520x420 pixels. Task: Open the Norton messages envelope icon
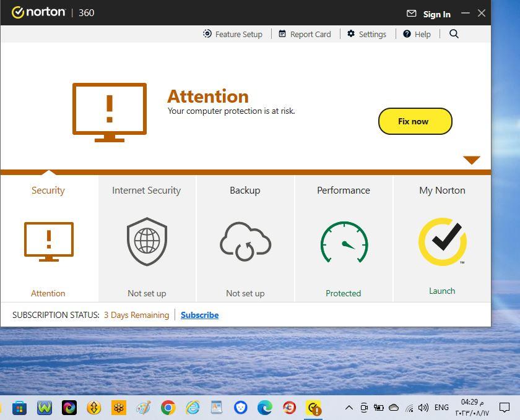(411, 13)
